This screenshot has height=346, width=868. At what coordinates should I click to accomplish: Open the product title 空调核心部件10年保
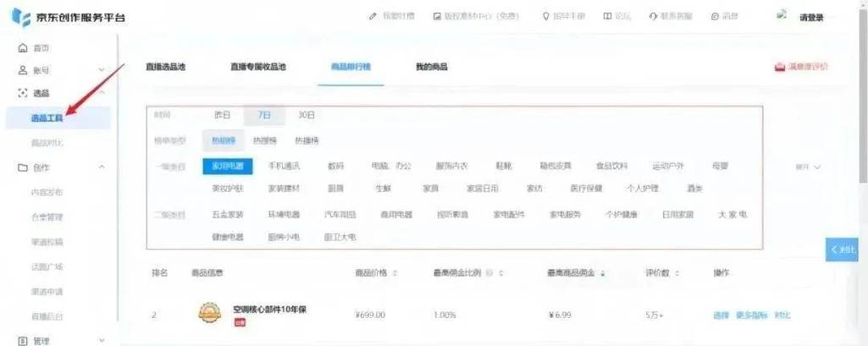point(269,310)
